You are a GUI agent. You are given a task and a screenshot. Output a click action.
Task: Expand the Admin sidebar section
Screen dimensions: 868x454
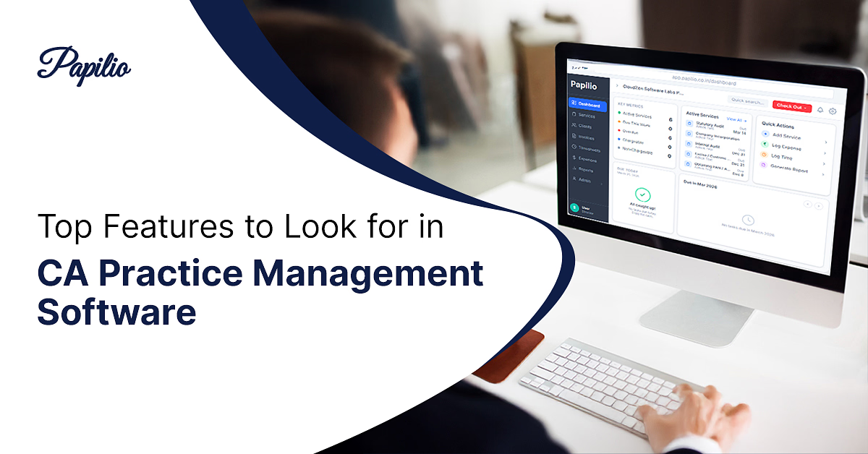[x=586, y=180]
